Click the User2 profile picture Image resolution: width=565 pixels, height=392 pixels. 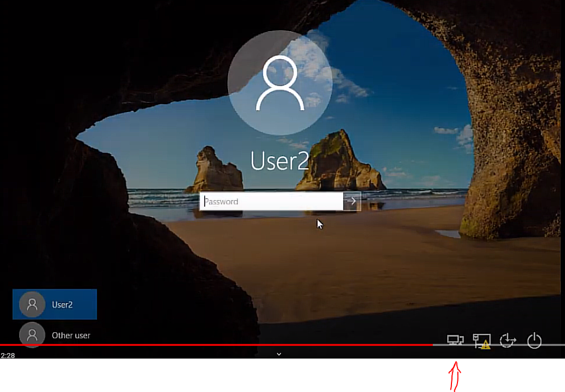pyautogui.click(x=280, y=83)
